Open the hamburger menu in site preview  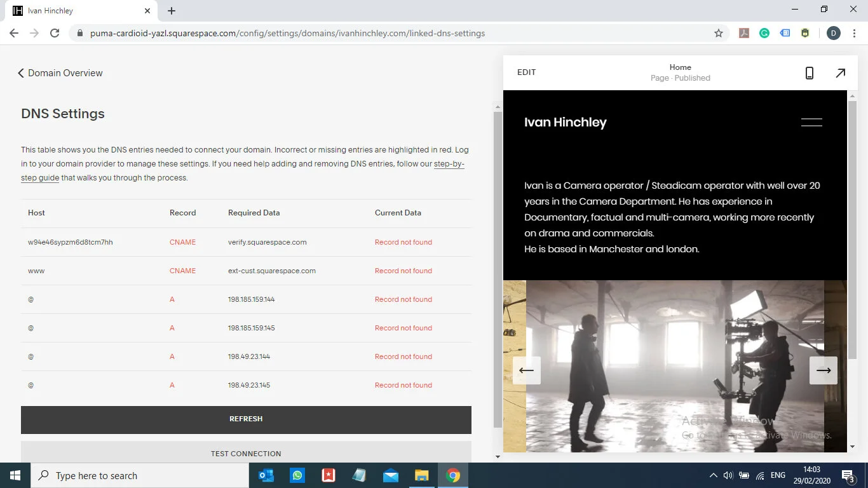811,123
